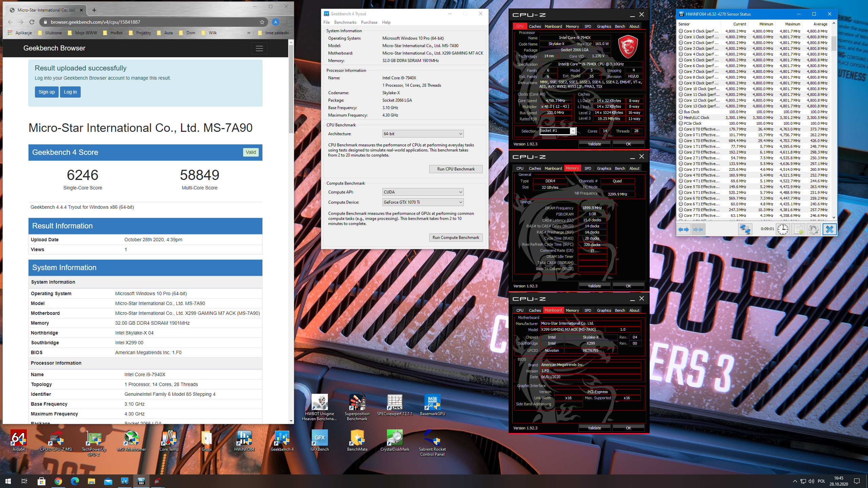868x488 pixels.
Task: Open the Architecture 64-bit dropdown
Action: pos(423,134)
